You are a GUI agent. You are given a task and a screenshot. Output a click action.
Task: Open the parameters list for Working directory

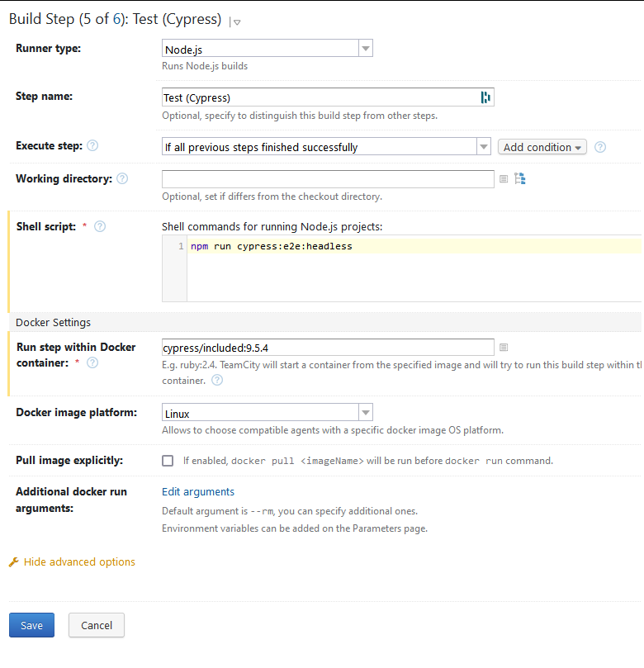[504, 179]
